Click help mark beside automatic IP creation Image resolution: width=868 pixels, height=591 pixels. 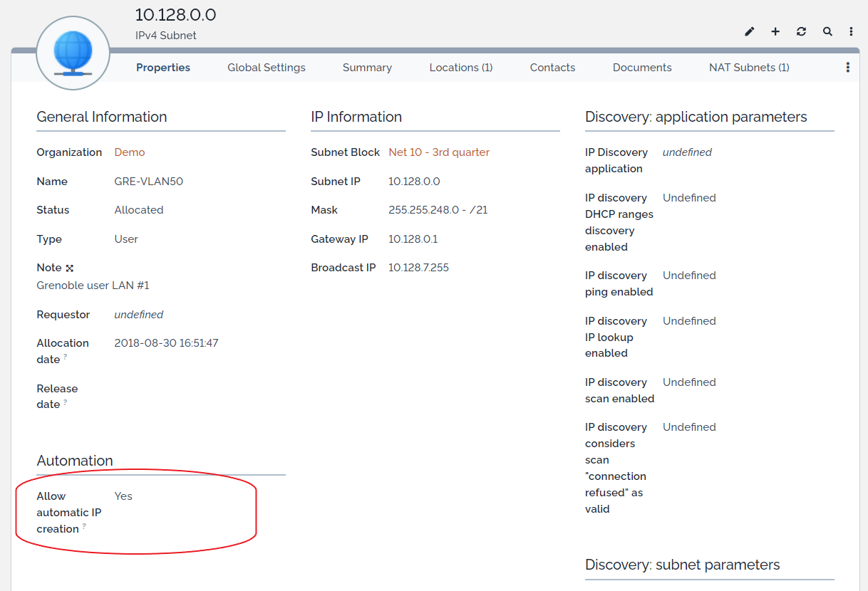click(x=84, y=527)
